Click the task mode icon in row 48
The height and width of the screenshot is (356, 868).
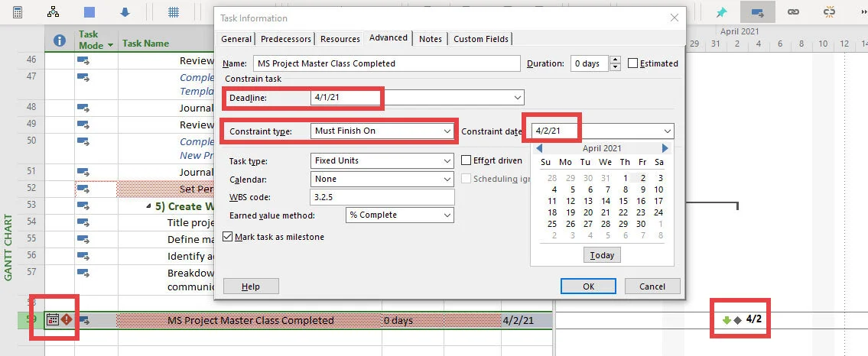pyautogui.click(x=83, y=108)
